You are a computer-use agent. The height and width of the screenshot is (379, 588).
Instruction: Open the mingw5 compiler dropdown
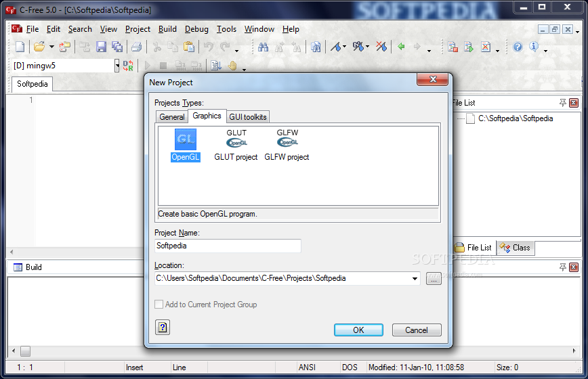coord(117,66)
